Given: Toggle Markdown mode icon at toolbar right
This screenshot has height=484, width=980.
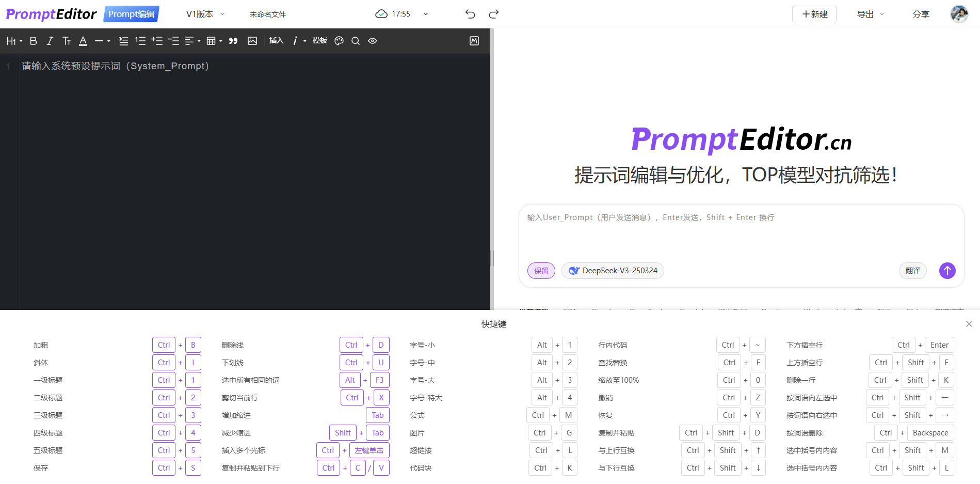Looking at the screenshot, I should coord(474,41).
